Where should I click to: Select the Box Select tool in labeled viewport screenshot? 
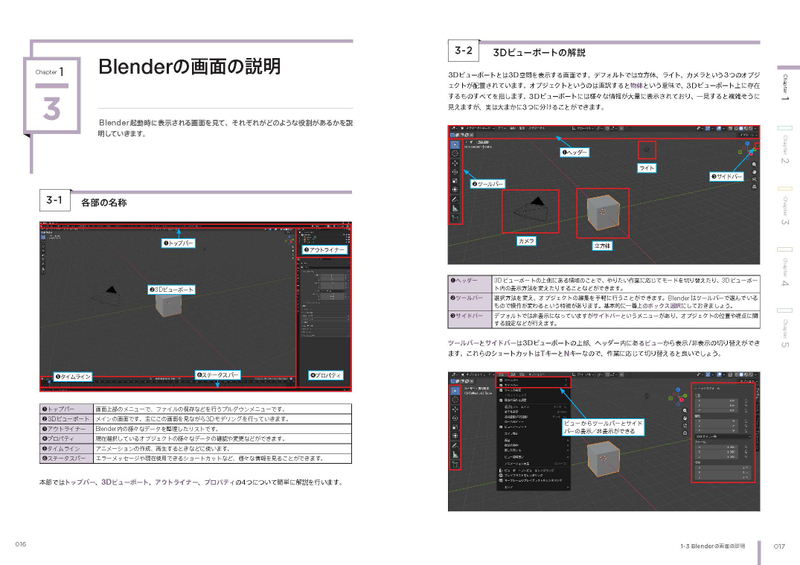(455, 144)
